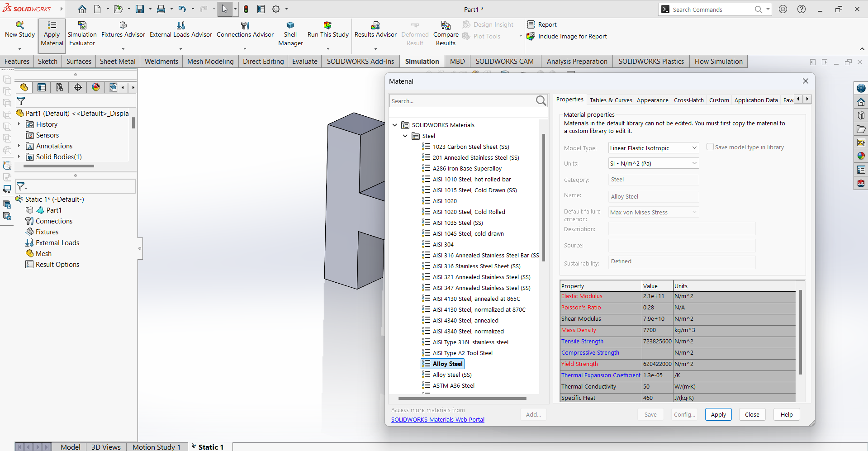Switch to the Tables & Curves tab
Image resolution: width=868 pixels, height=451 pixels.
click(611, 100)
